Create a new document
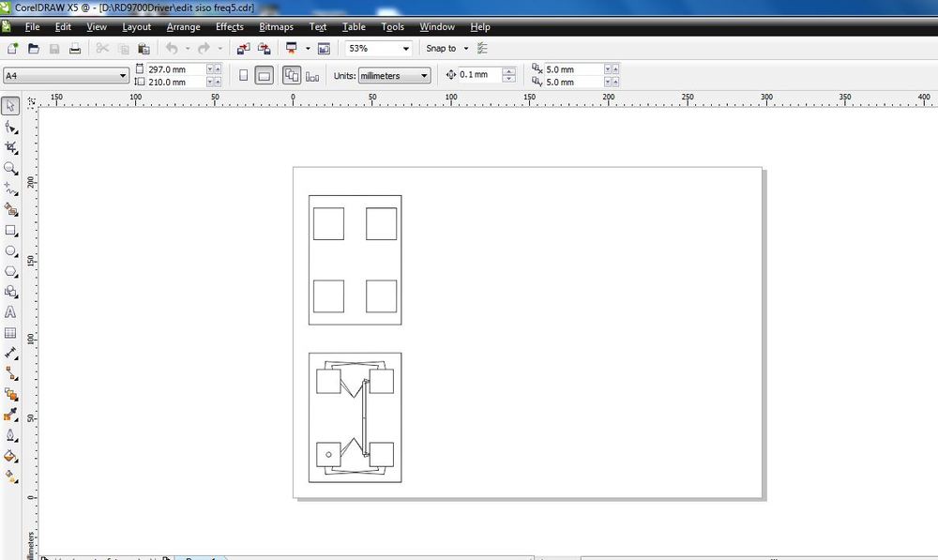The height and width of the screenshot is (560, 938). 12,49
